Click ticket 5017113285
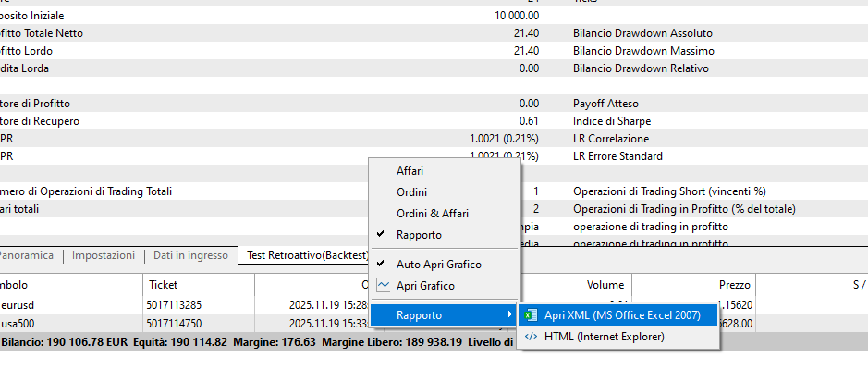Image resolution: width=868 pixels, height=382 pixels. (174, 305)
